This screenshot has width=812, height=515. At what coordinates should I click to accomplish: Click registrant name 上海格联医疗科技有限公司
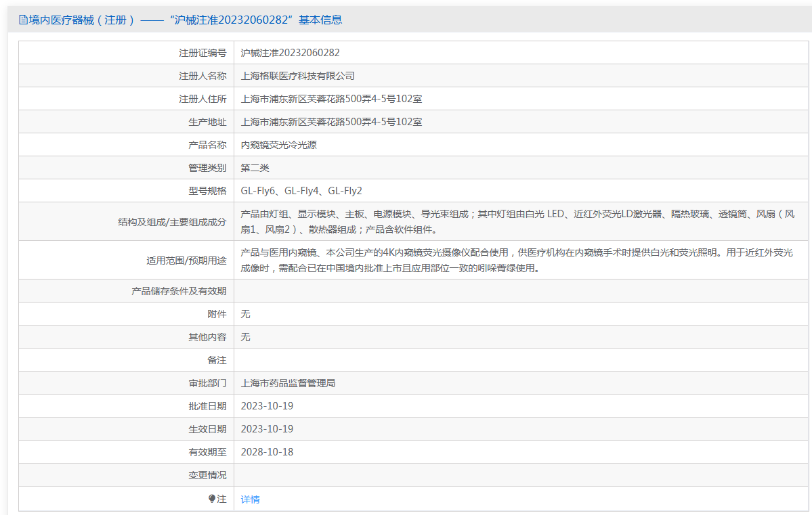[297, 76]
